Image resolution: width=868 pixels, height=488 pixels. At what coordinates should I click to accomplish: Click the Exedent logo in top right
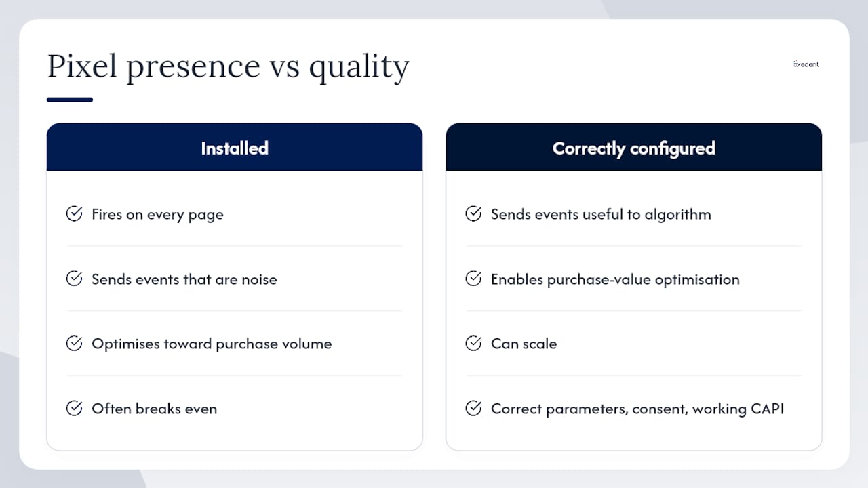(x=806, y=64)
